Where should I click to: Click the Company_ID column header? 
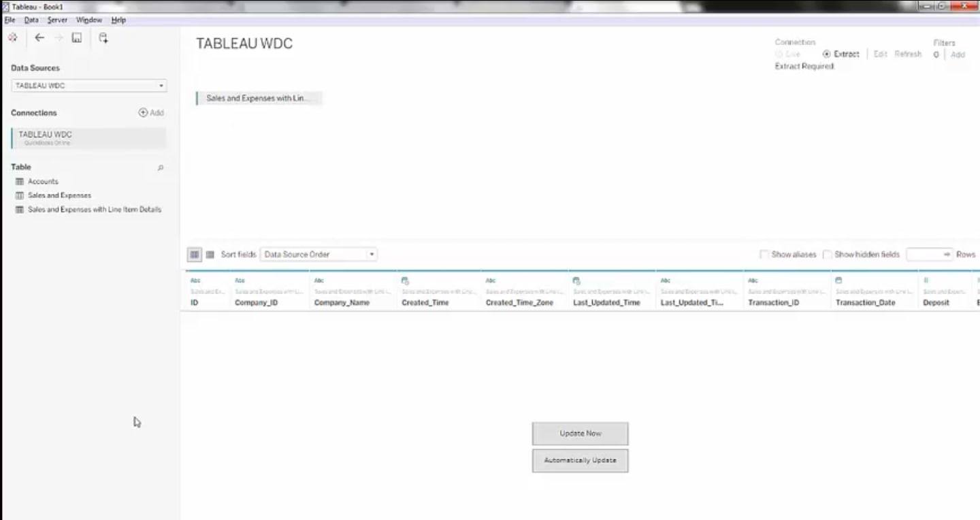[x=256, y=303]
